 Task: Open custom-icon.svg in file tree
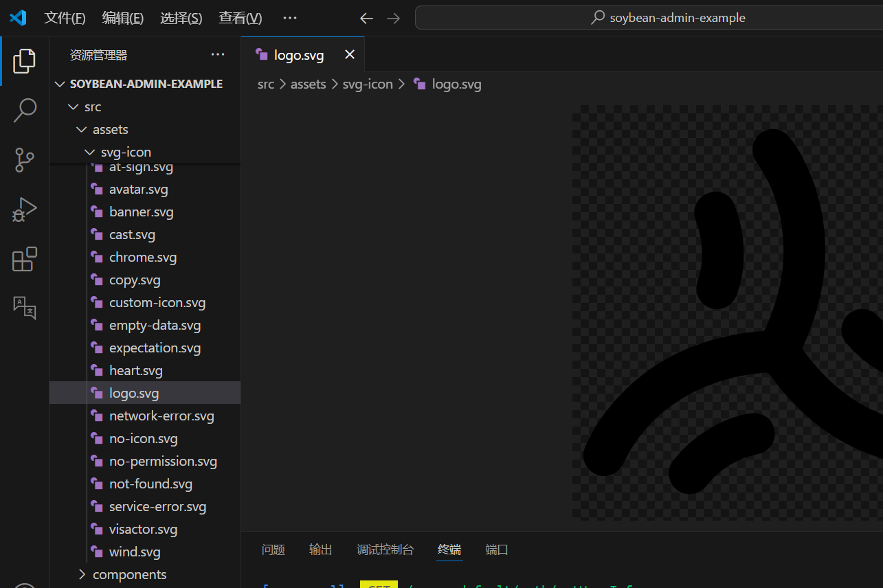[x=146, y=302]
